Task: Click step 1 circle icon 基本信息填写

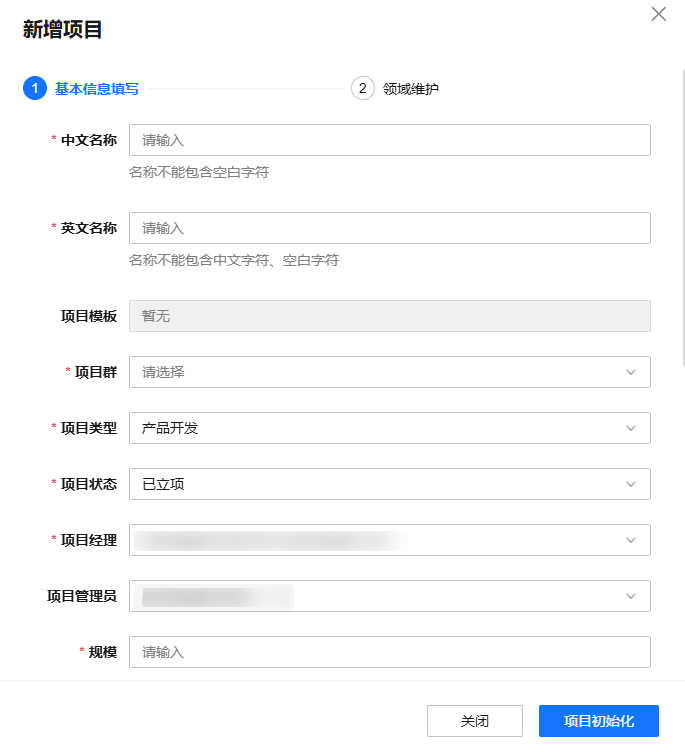Action: pos(35,88)
